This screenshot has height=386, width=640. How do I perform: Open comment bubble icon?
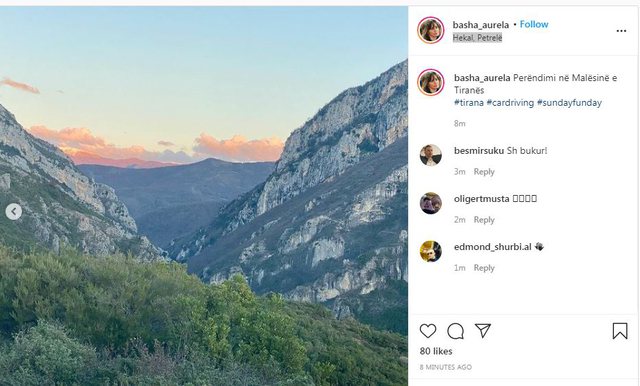pyautogui.click(x=455, y=331)
